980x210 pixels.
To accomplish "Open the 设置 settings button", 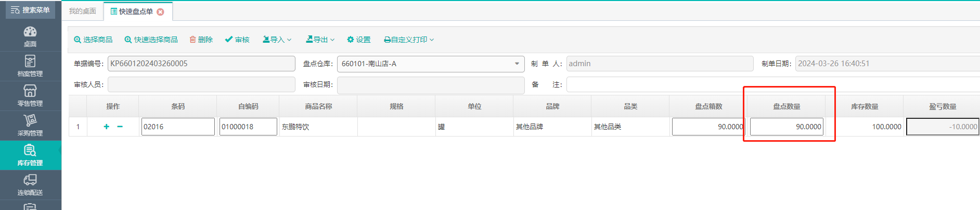I will tap(359, 40).
